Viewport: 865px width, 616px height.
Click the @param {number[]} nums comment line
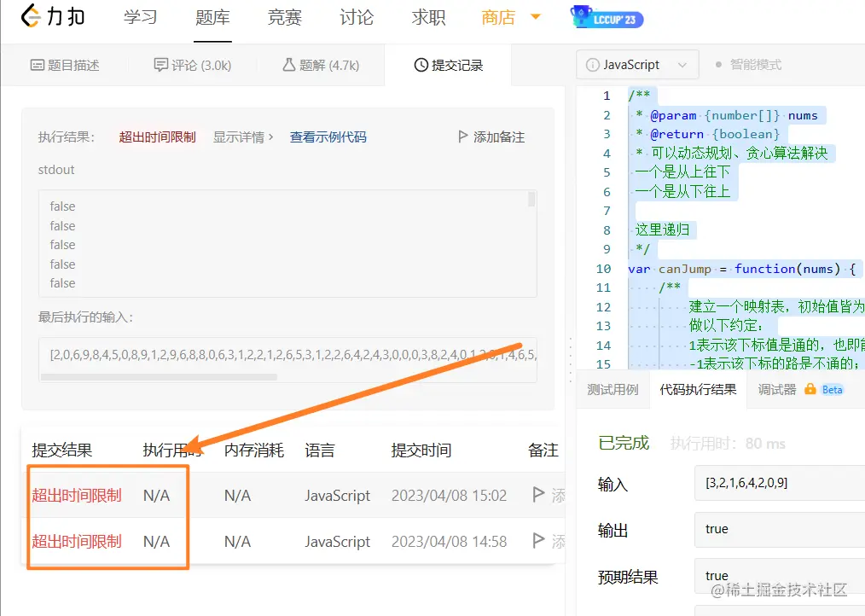tap(727, 115)
